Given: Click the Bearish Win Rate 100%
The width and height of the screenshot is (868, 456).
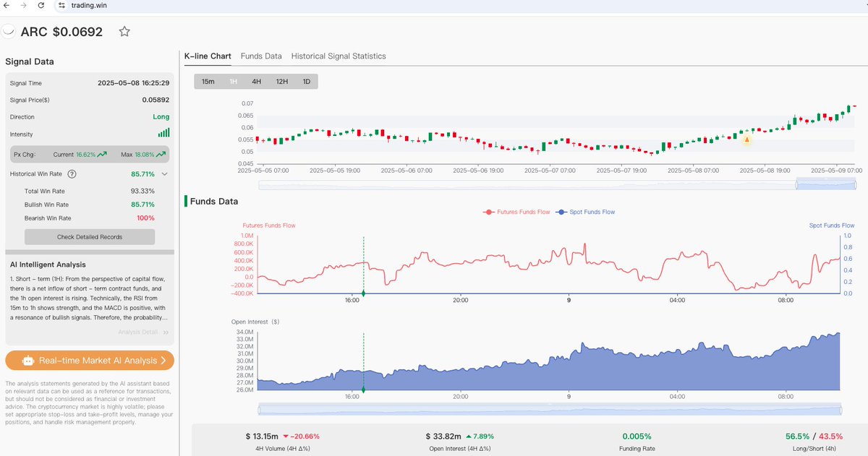Looking at the screenshot, I should coord(145,218).
